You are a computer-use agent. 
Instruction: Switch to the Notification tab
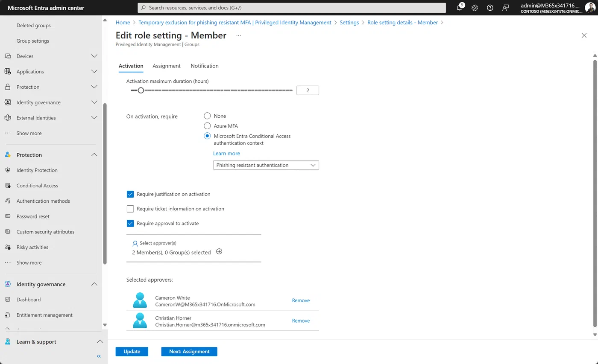(205, 66)
